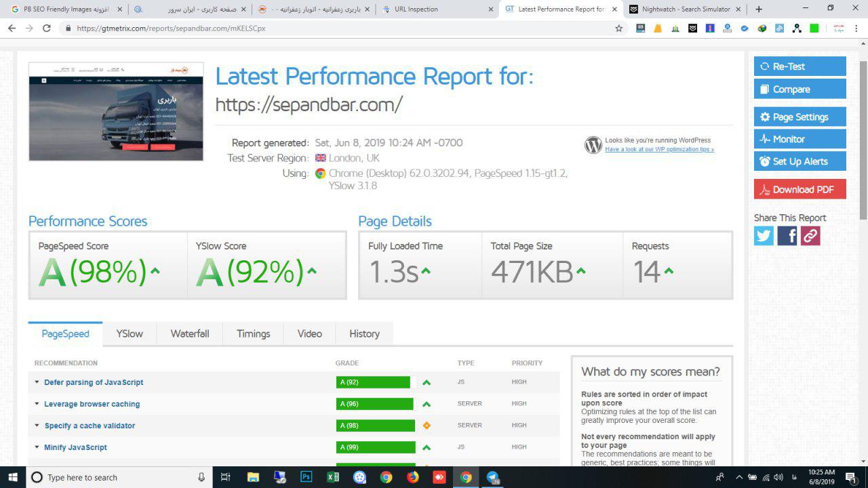Open the Timings tab
Screen dimensions: 868x488
click(x=254, y=333)
